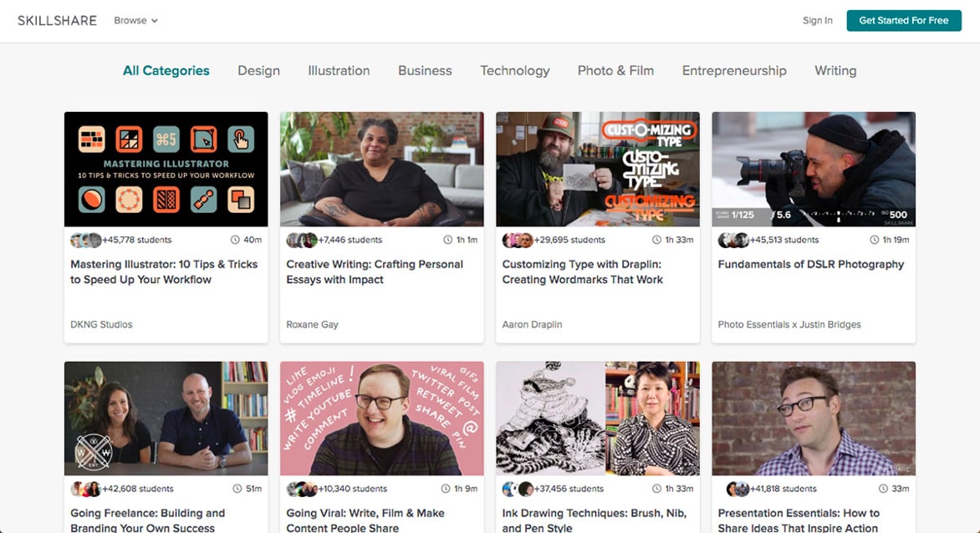
Task: Click Presentation Essentials class title
Action: coord(798,520)
